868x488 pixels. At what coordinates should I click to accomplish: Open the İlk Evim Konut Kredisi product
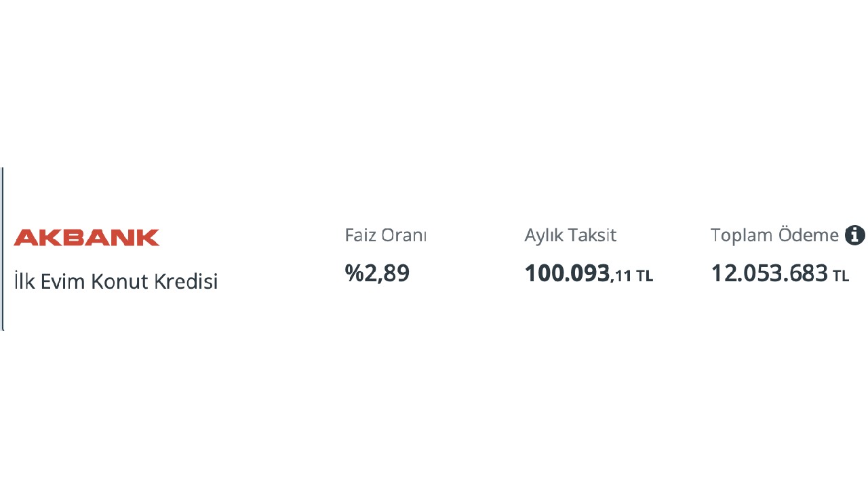click(116, 281)
